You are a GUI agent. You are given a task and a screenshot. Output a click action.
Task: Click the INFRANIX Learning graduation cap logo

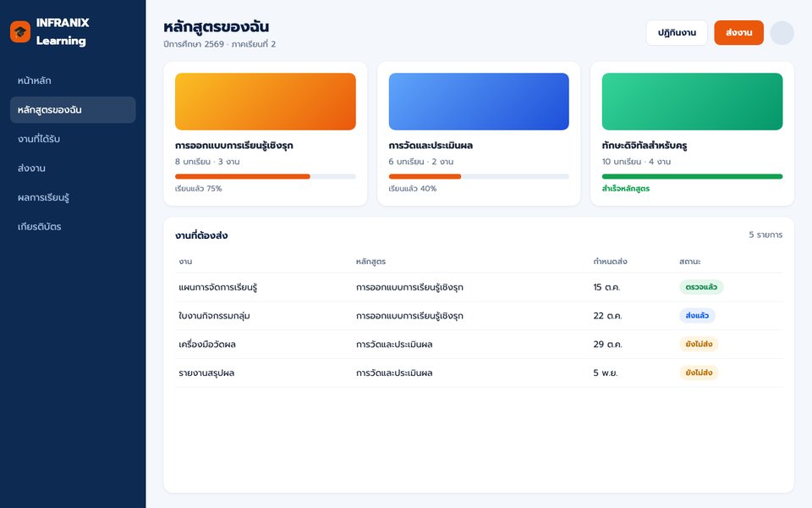coord(20,31)
